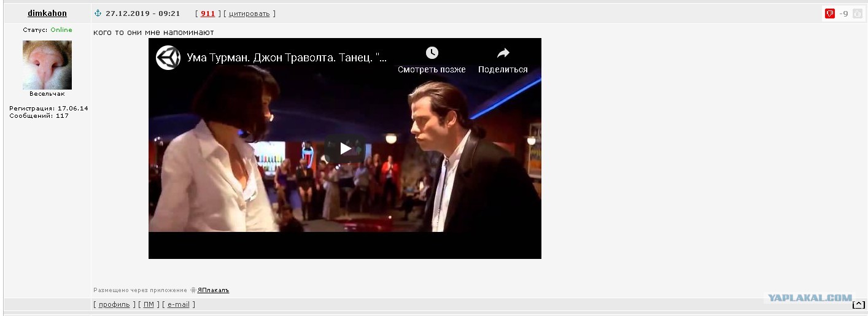Viewport: 868px width, 316px height.
Task: Click the Регистрация: 17.06.14 text
Action: pos(48,108)
